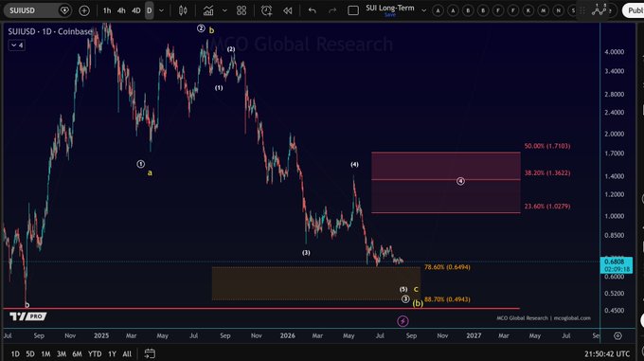Click the circled M shortcut in the toolbar

[x=544, y=10]
